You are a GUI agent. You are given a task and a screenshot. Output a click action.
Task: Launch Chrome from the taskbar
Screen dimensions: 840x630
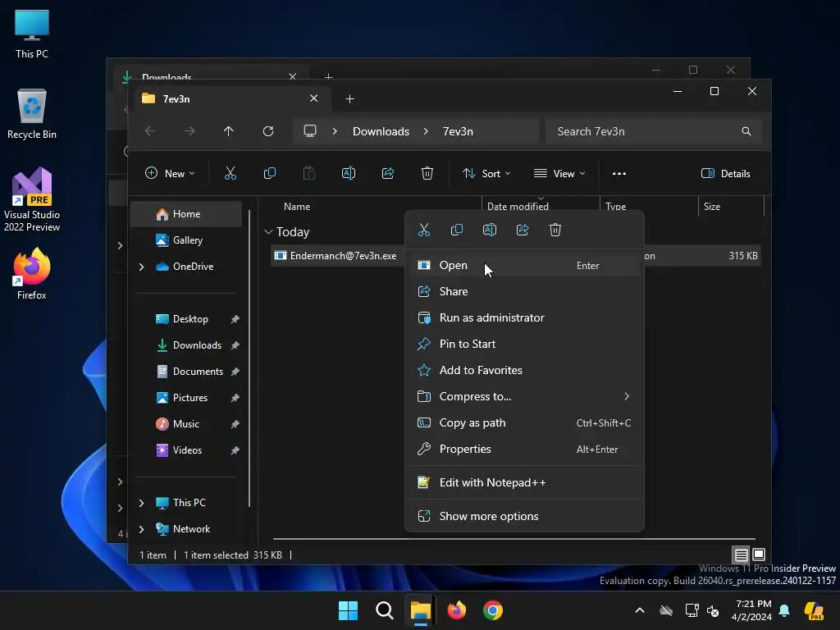pyautogui.click(x=493, y=610)
